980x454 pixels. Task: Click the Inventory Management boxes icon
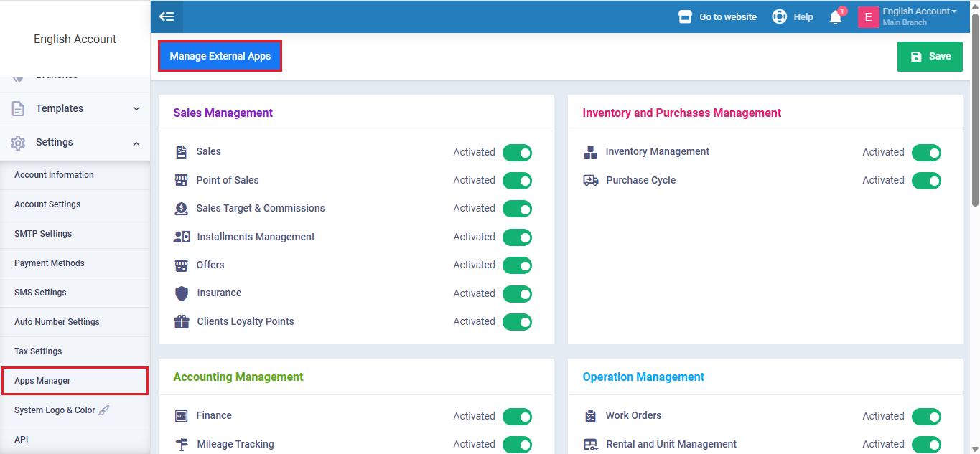(590, 152)
